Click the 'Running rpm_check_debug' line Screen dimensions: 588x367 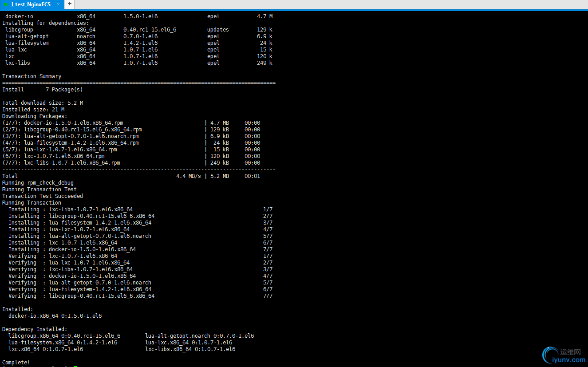coord(38,183)
